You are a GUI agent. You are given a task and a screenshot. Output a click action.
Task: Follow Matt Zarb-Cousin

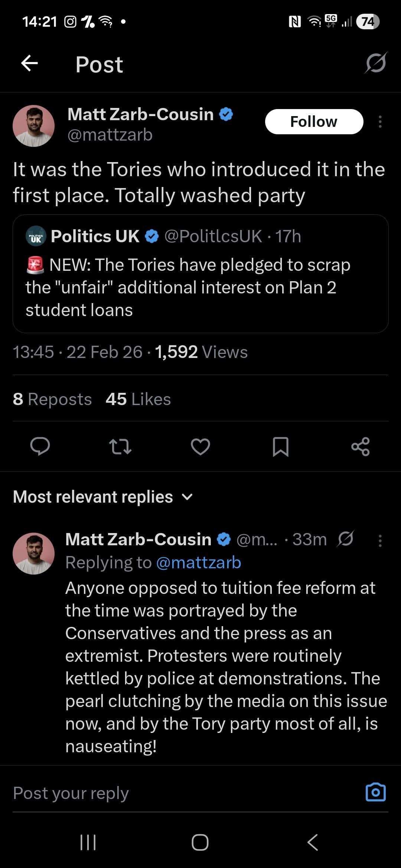point(314,122)
